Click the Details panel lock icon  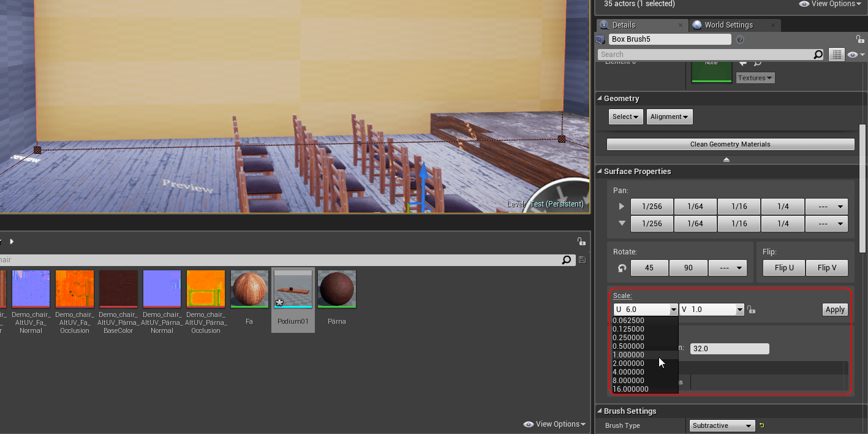coord(860,39)
